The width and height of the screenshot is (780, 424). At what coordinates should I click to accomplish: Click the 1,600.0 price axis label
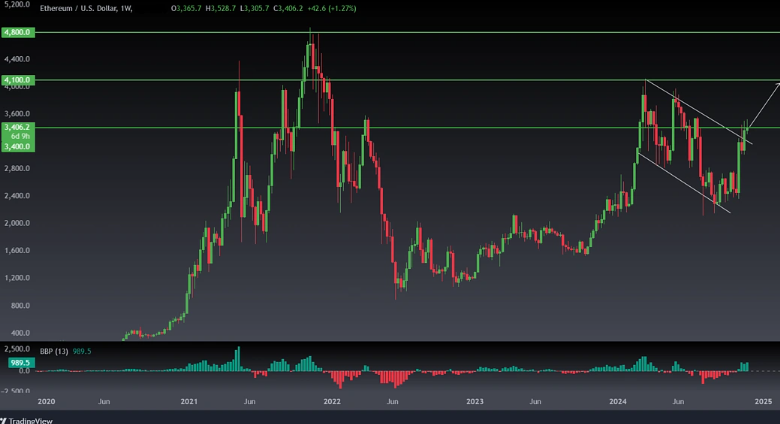tap(17, 250)
